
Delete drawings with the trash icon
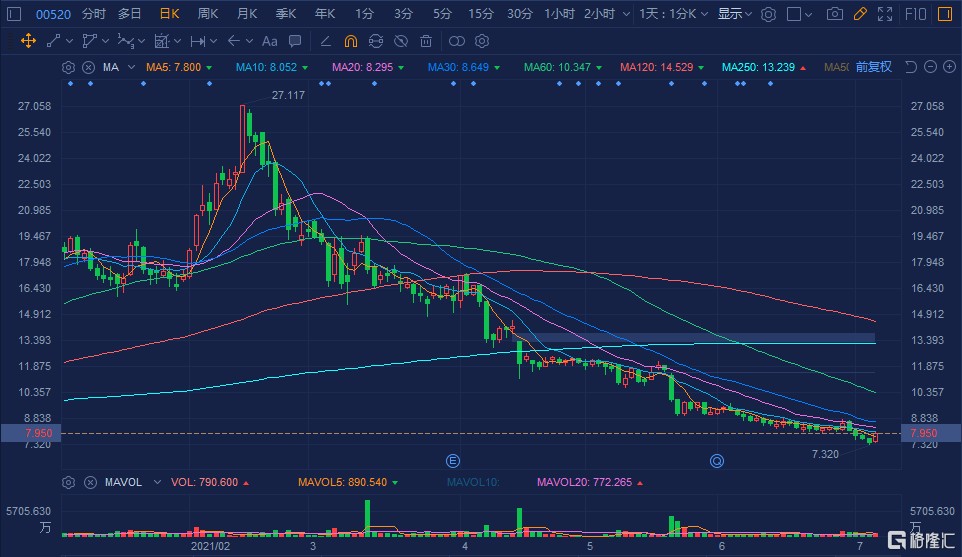(426, 41)
